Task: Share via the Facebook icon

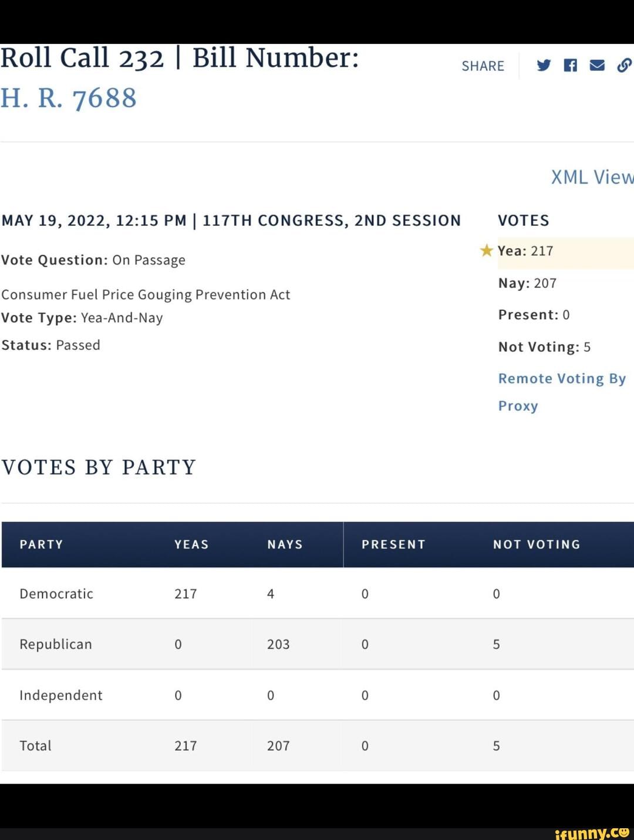Action: (570, 65)
